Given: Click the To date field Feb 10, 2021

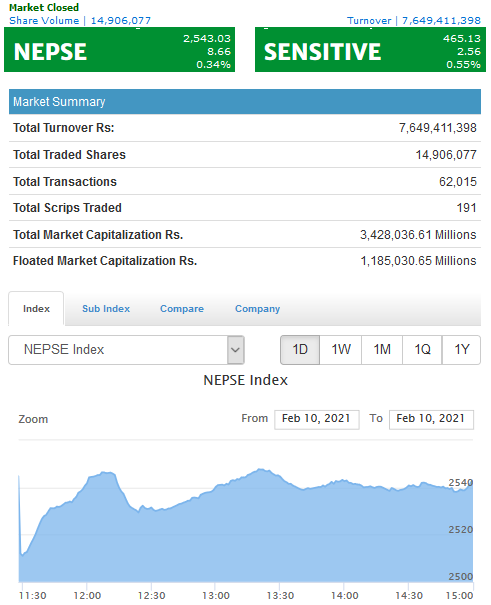Looking at the screenshot, I should (x=431, y=419).
